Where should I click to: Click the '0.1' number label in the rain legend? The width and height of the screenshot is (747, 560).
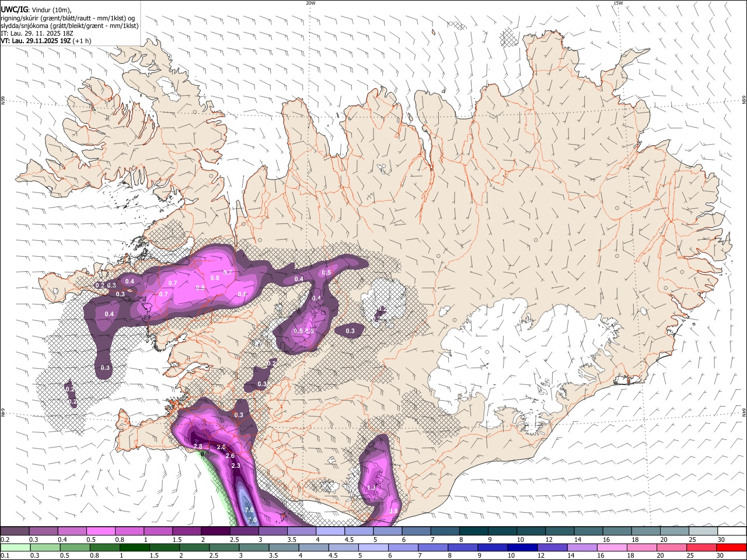click(x=5, y=556)
